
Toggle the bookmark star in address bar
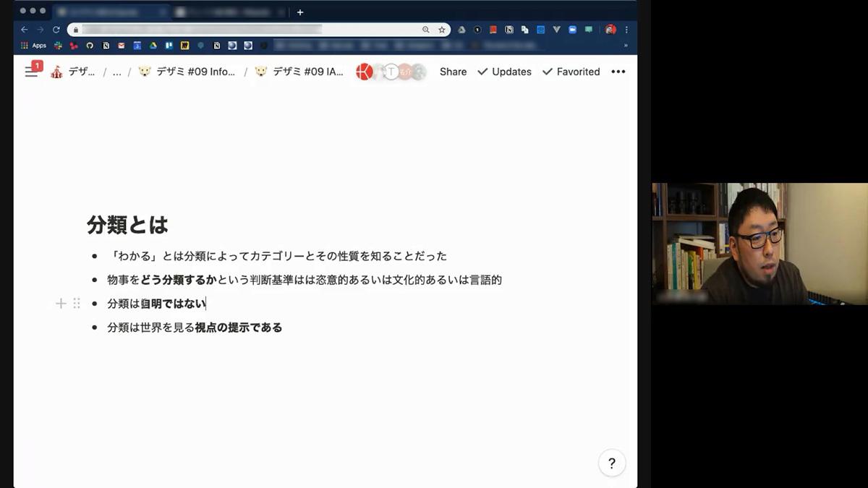[x=441, y=30]
